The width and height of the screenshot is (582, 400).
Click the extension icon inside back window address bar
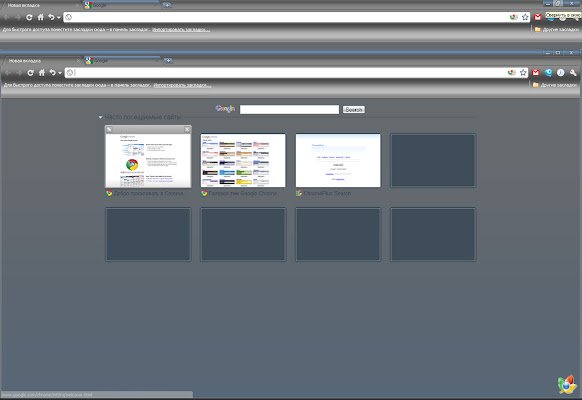click(x=514, y=17)
